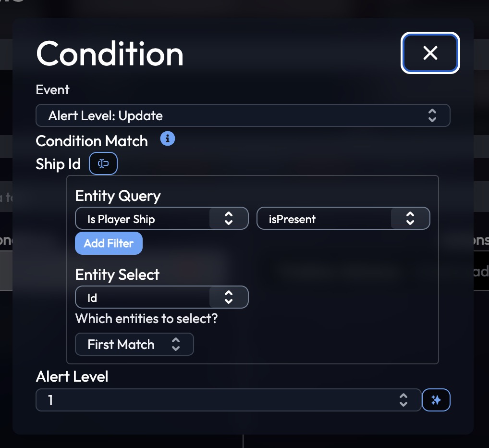The image size is (489, 448).
Task: Click the Alert Level field chevron arrows
Action: click(403, 400)
